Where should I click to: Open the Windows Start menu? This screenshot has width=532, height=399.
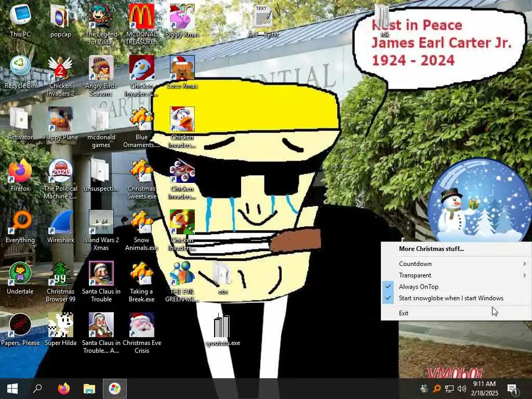coord(12,389)
